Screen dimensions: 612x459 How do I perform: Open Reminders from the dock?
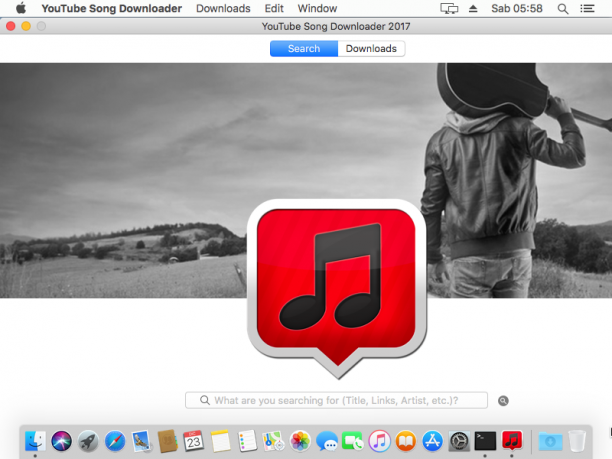(x=247, y=441)
